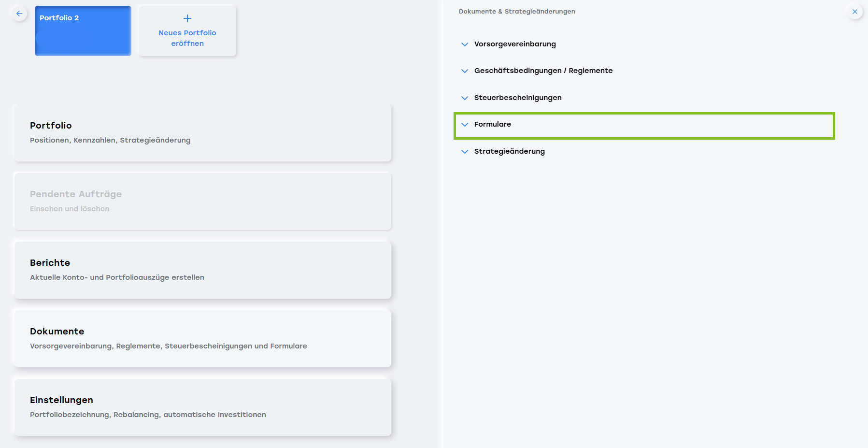Expand the Geschäftsbedingungen / Reglemente chevron
Image resolution: width=868 pixels, height=448 pixels.
[x=465, y=71]
